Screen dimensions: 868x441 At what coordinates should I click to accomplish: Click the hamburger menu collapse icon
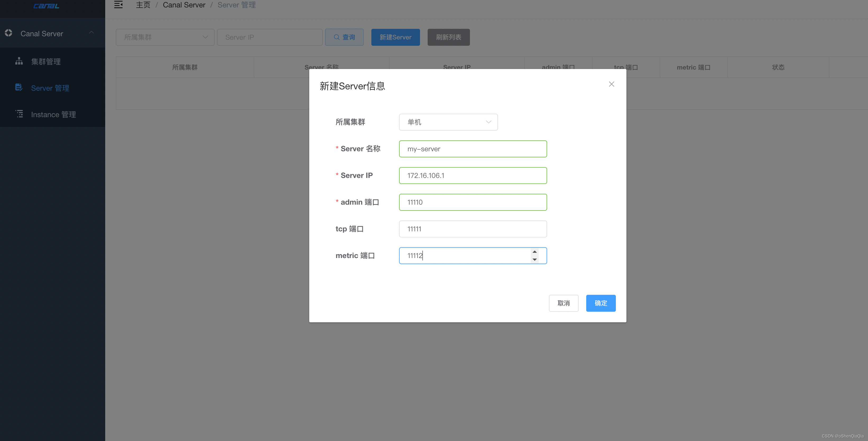tap(118, 5)
